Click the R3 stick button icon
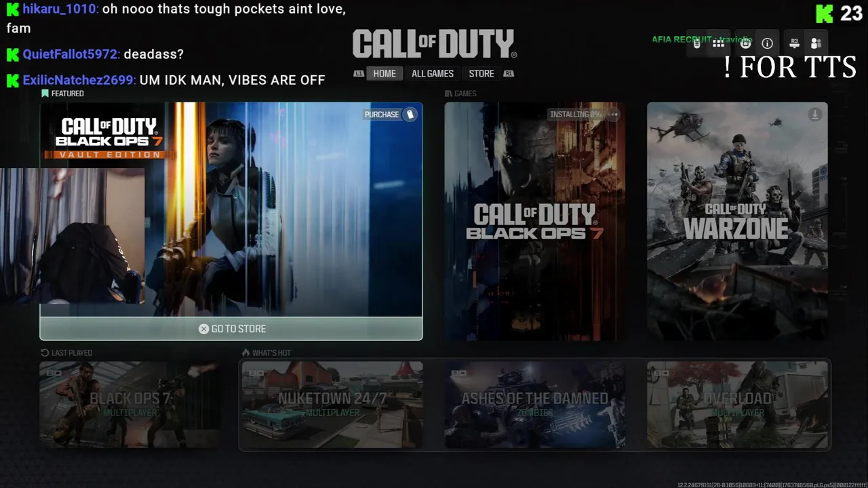 795,43
